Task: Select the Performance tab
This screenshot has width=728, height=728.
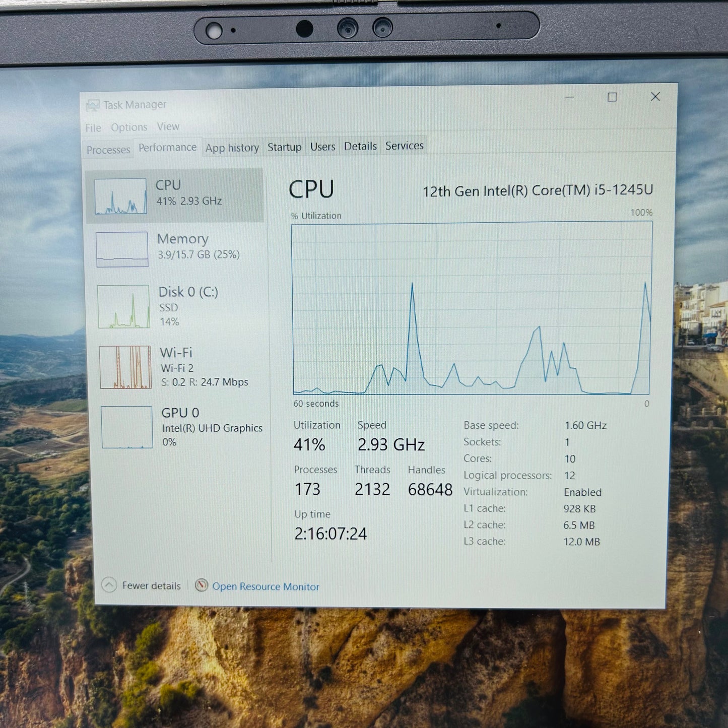Action: (167, 147)
